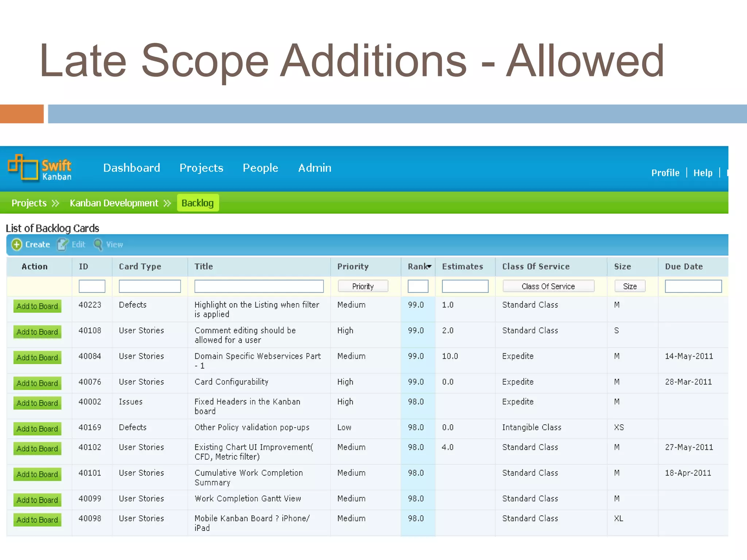The height and width of the screenshot is (560, 747).
Task: Click the Rank sort arrow
Action: pyautogui.click(x=430, y=267)
